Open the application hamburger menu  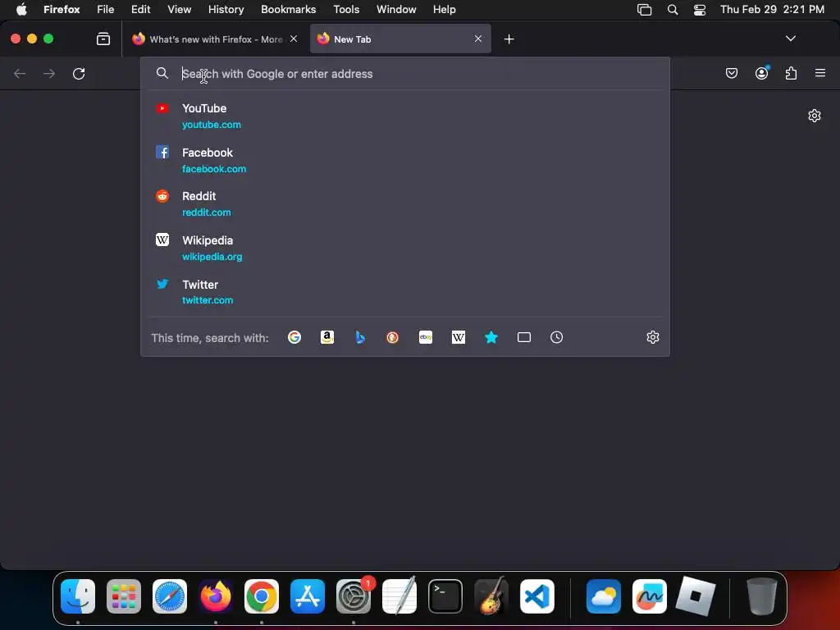[x=820, y=73]
